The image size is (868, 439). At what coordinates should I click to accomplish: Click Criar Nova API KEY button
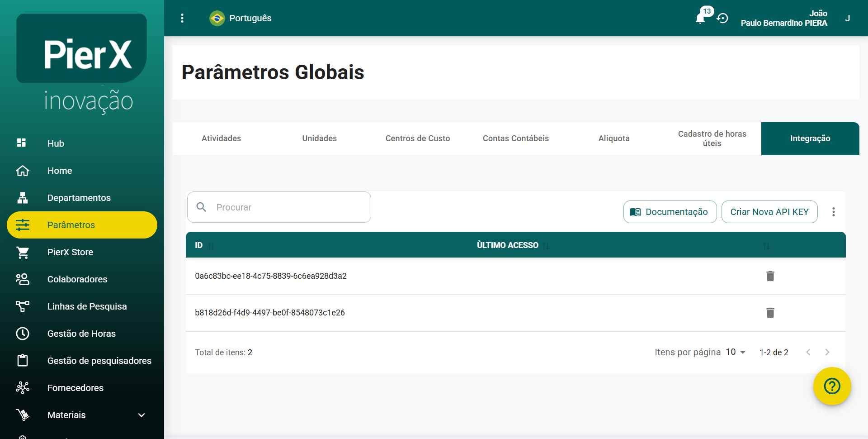click(769, 212)
